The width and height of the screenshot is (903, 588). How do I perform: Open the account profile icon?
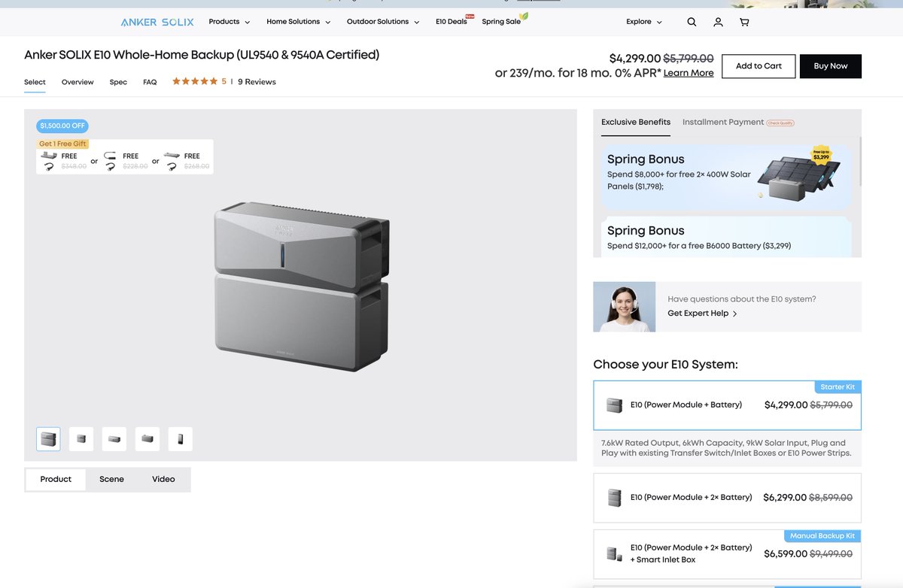718,22
